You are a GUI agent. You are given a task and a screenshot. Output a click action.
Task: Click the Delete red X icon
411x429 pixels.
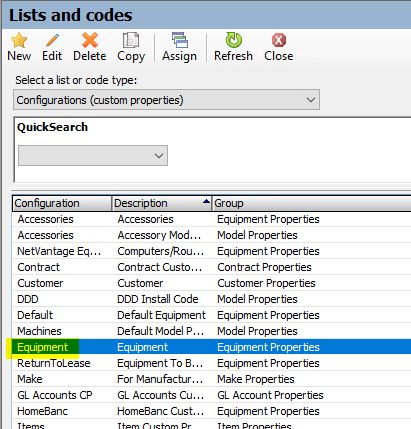click(x=90, y=40)
